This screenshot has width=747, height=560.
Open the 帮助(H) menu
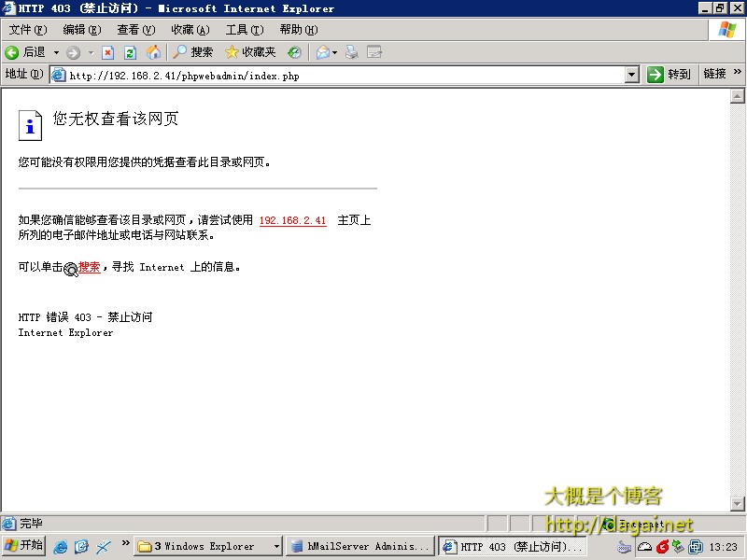coord(299,30)
